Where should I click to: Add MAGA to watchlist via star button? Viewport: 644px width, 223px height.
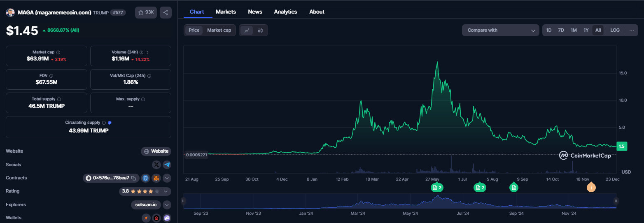pyautogui.click(x=146, y=12)
